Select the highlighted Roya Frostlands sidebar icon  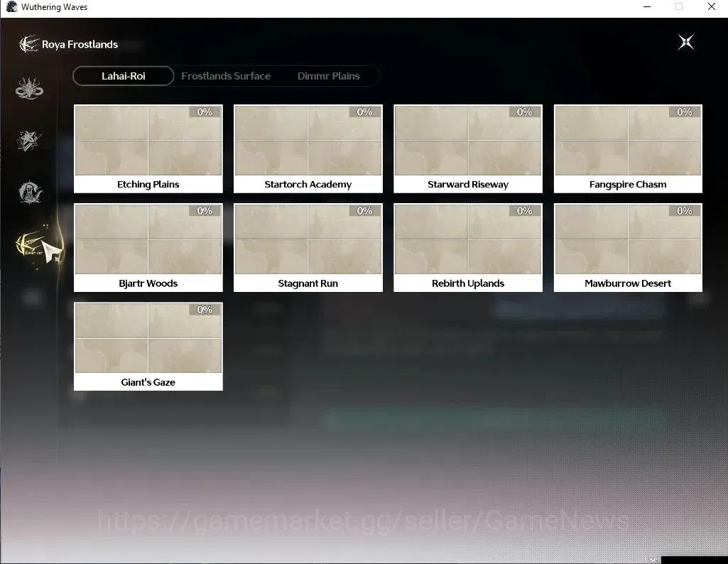click(31, 244)
